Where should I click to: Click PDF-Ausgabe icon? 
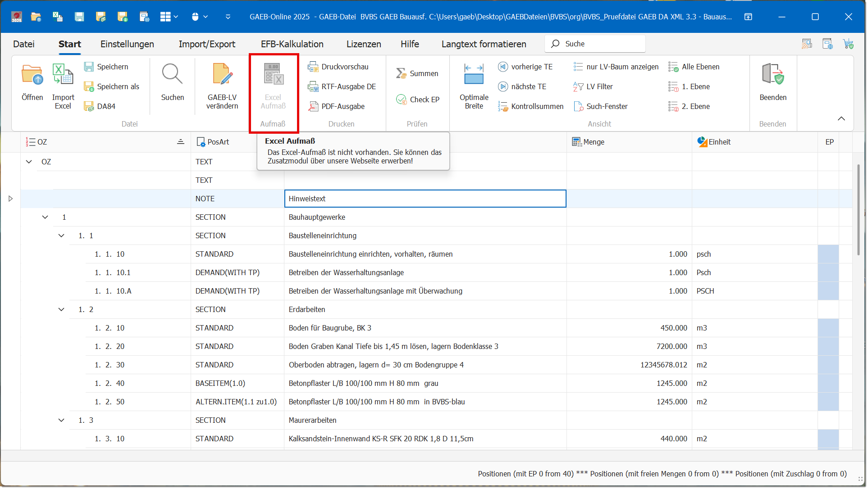tap(313, 107)
